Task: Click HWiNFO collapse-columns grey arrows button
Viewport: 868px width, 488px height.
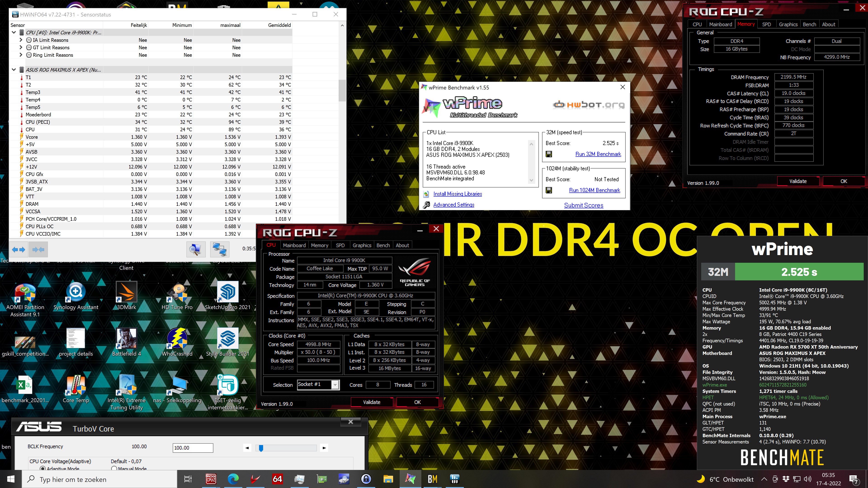Action: (38, 250)
